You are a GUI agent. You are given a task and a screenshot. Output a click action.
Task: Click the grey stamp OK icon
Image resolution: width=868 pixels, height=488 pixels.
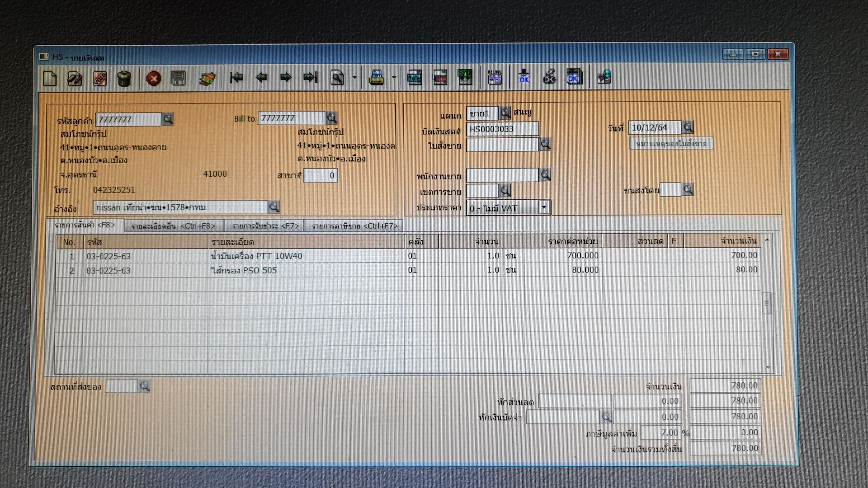(x=549, y=77)
